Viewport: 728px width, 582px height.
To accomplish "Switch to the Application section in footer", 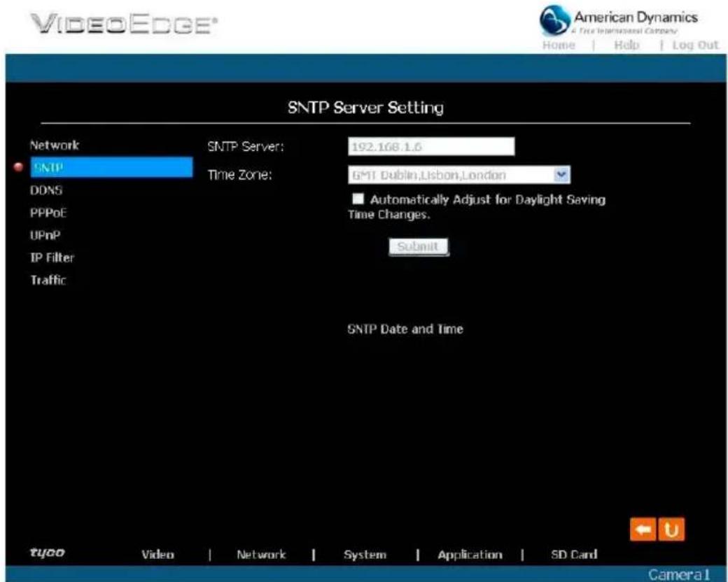I will click(470, 555).
